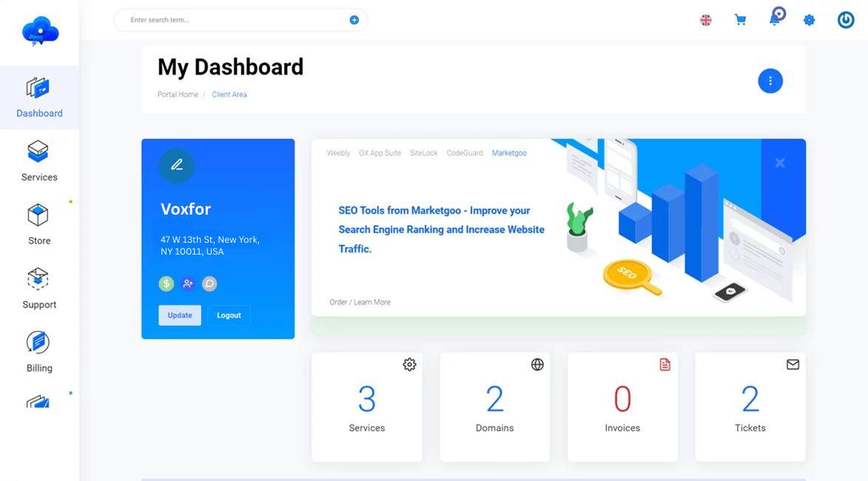Close the Marketgoo promo banner
The width and height of the screenshot is (868, 481).
click(780, 163)
